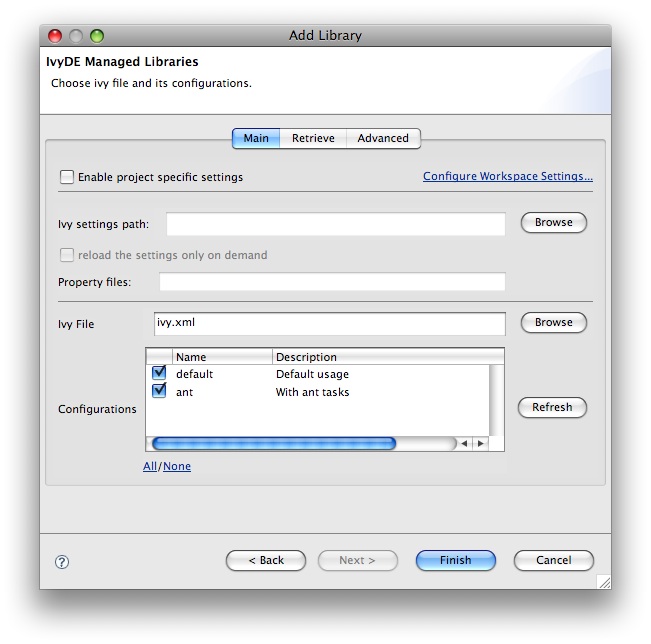
Task: Click None to deselect configurations
Action: pyautogui.click(x=177, y=466)
